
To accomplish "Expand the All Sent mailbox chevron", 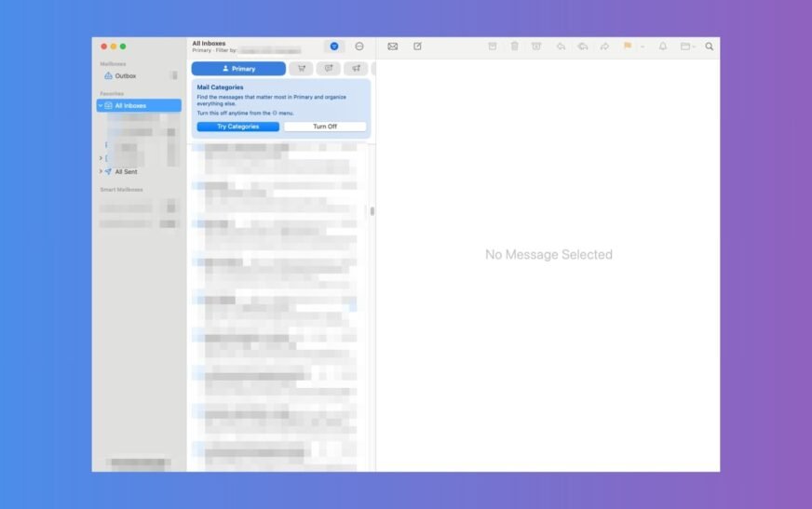I will pos(101,171).
